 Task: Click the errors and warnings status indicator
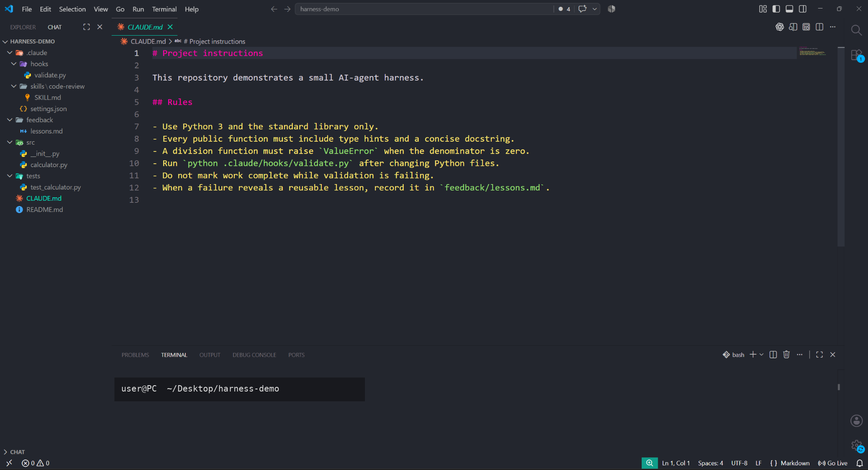(36, 463)
